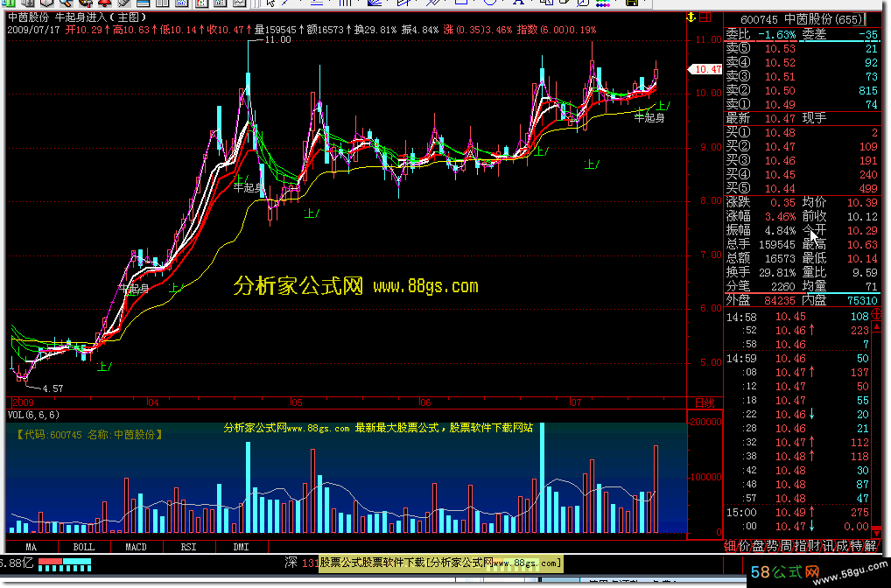This screenshot has height=588, width=891.
Task: Click the red circle button atop the tick list
Action: click(877, 313)
